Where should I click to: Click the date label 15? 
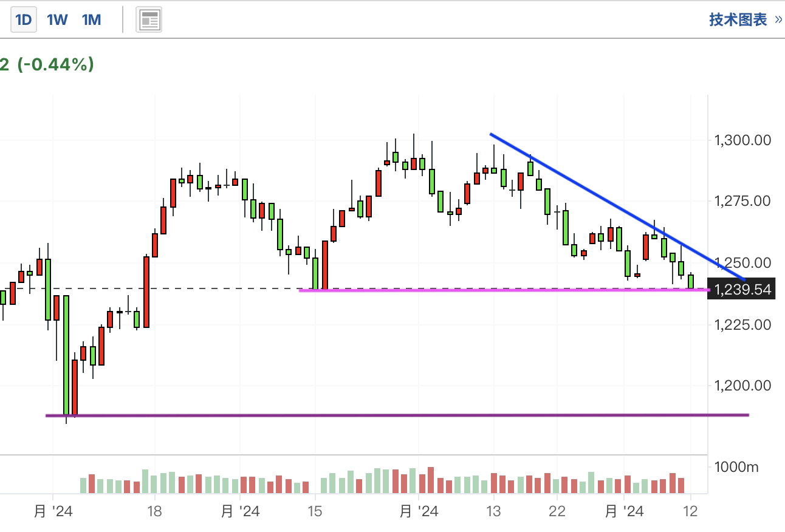coord(315,511)
